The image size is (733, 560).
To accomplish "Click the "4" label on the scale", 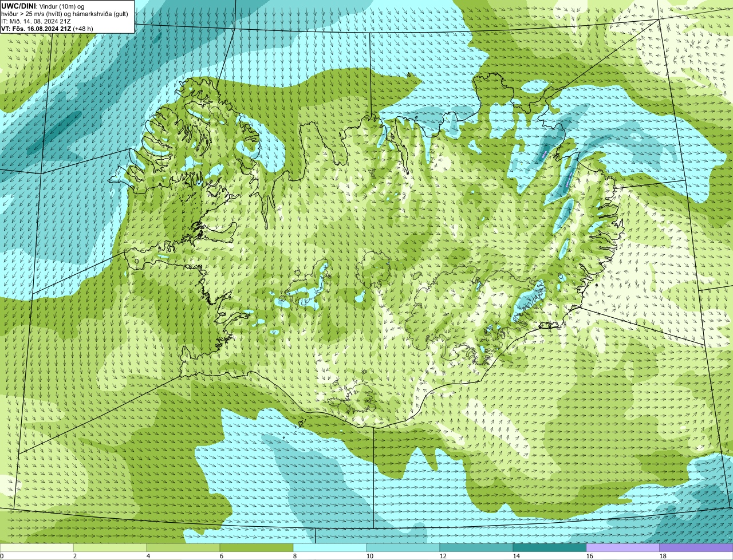I will click(148, 556).
